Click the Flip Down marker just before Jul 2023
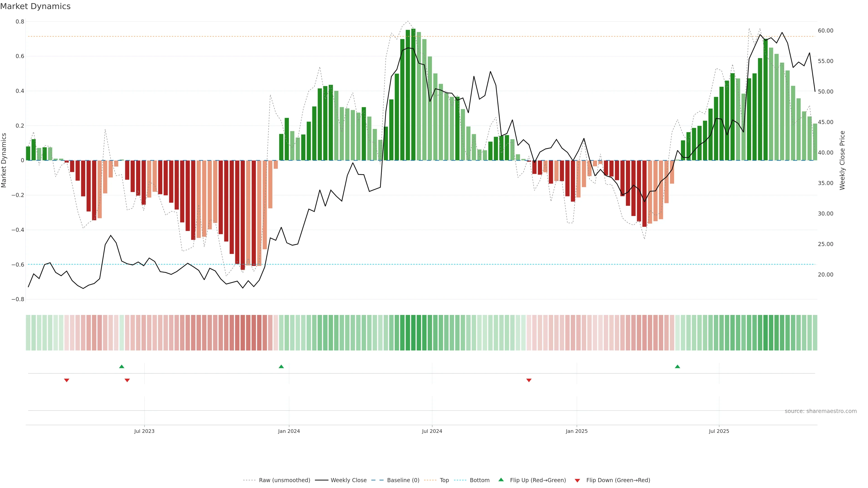868x488 pixels. click(x=127, y=380)
